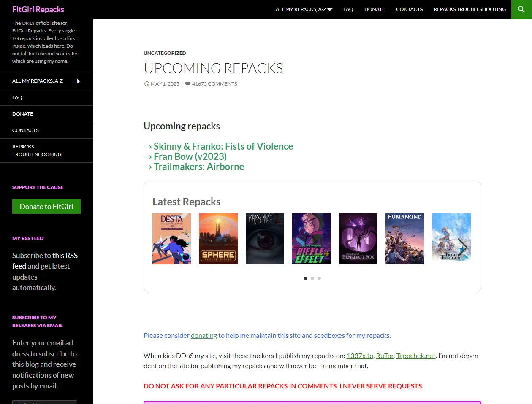
Task: Click the DESTA game cover thumbnail
Action: pos(171,239)
